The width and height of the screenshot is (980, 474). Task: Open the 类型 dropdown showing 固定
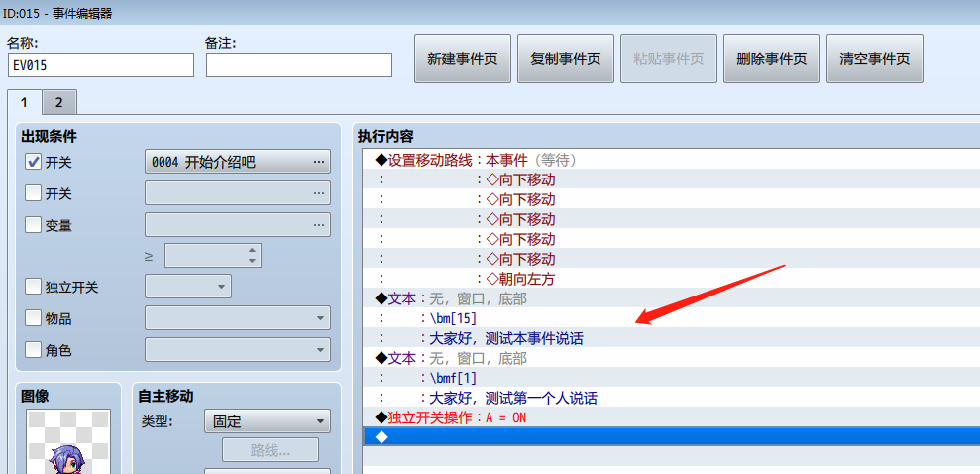click(x=268, y=421)
